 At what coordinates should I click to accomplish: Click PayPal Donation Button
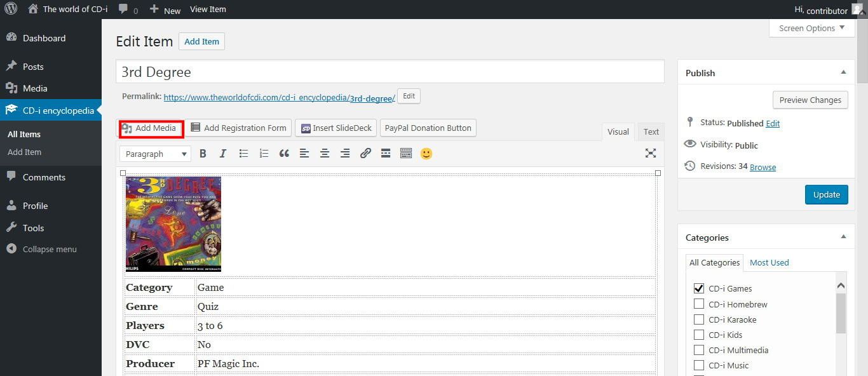click(428, 128)
